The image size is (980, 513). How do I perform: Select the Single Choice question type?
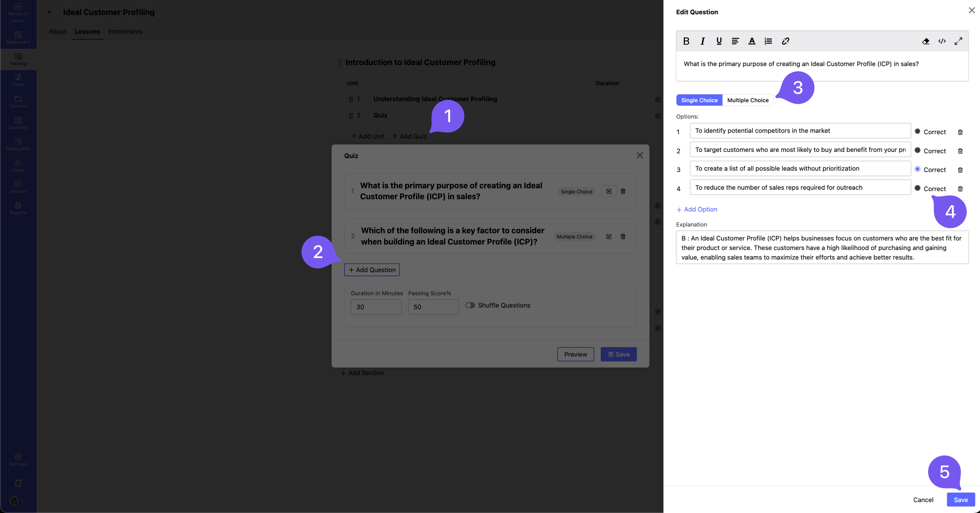[x=699, y=100]
